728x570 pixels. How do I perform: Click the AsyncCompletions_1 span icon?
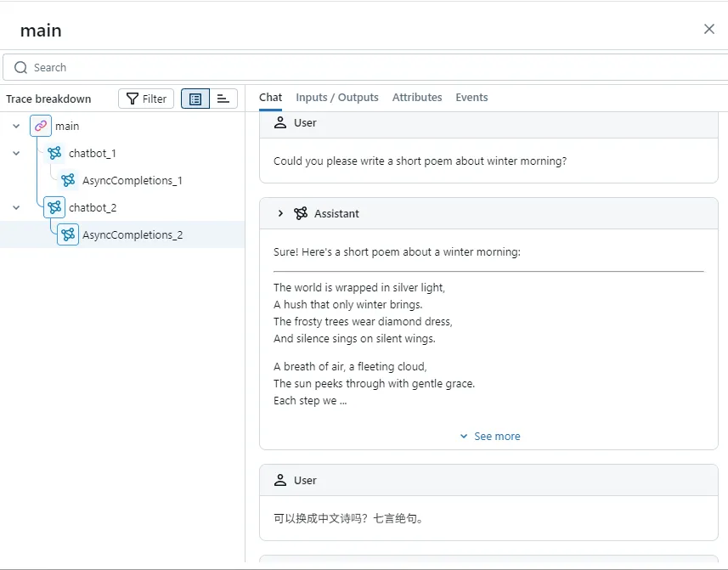pyautogui.click(x=68, y=180)
